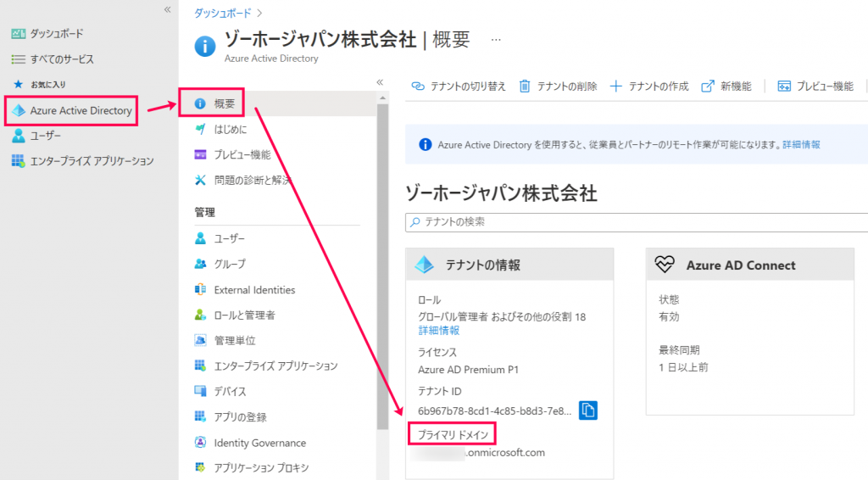Copy the テナント ID with the copy icon
This screenshot has height=480, width=868.
click(x=588, y=410)
